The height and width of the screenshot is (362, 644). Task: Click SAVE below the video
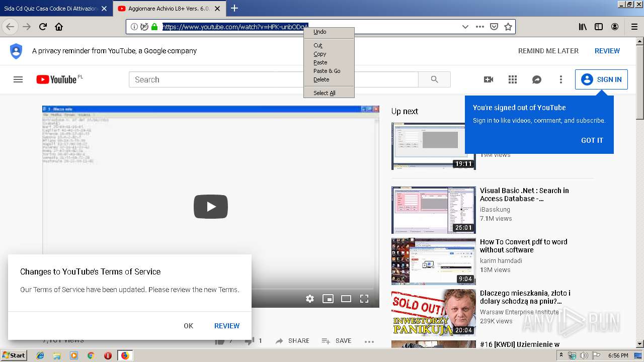tap(337, 341)
